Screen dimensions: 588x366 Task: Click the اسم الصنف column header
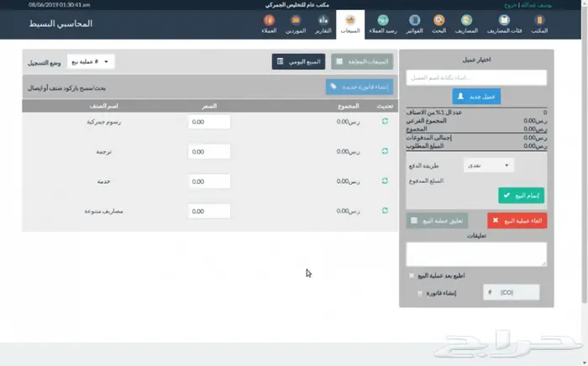(104, 106)
